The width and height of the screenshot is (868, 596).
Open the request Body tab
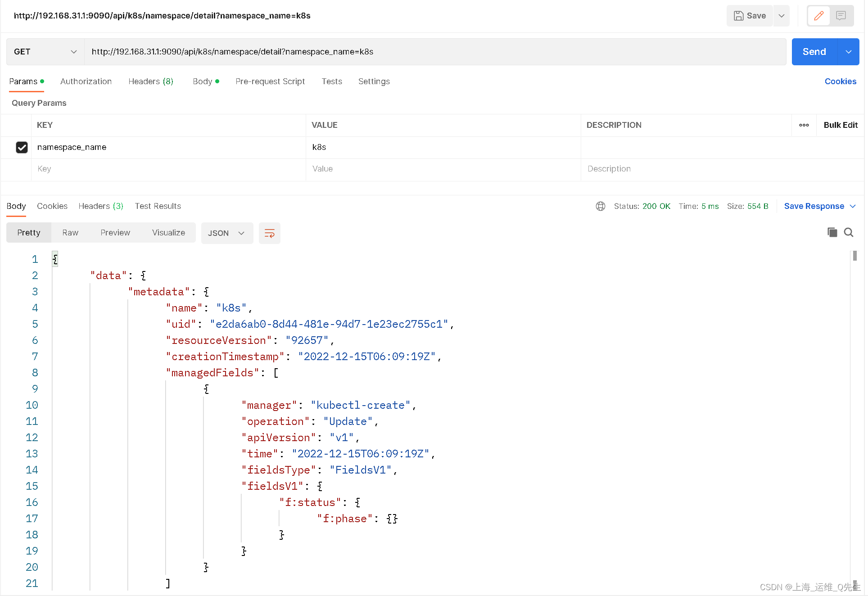206,81
